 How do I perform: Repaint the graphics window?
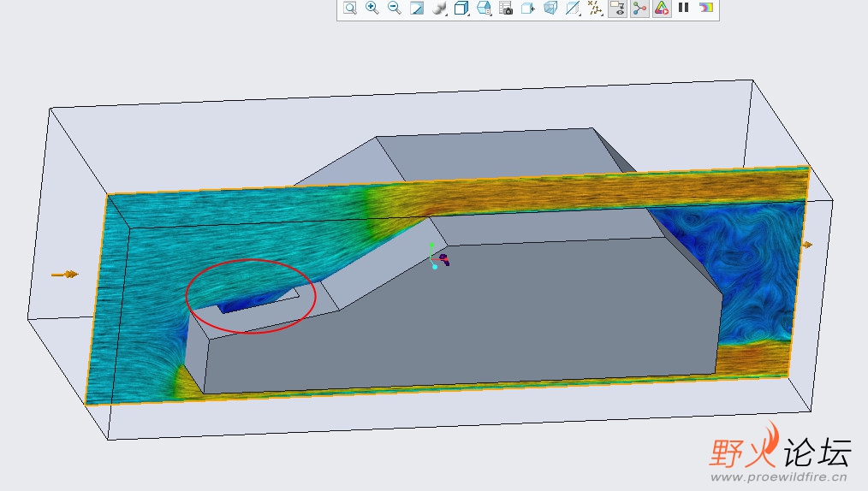tap(416, 8)
